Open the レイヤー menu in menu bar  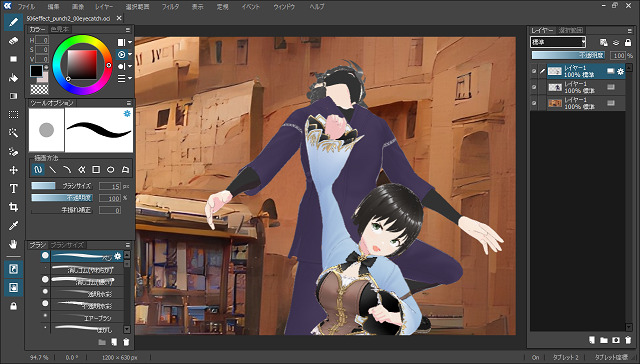[x=104, y=7]
